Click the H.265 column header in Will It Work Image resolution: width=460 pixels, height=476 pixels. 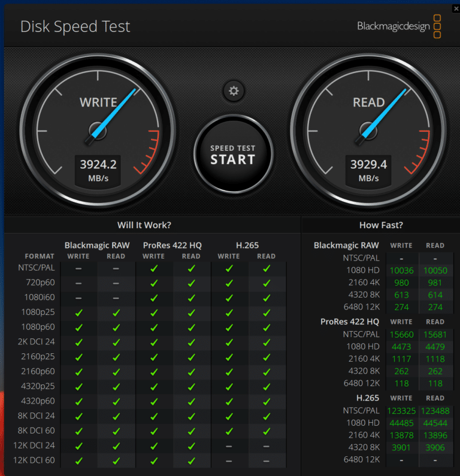pyautogui.click(x=247, y=245)
